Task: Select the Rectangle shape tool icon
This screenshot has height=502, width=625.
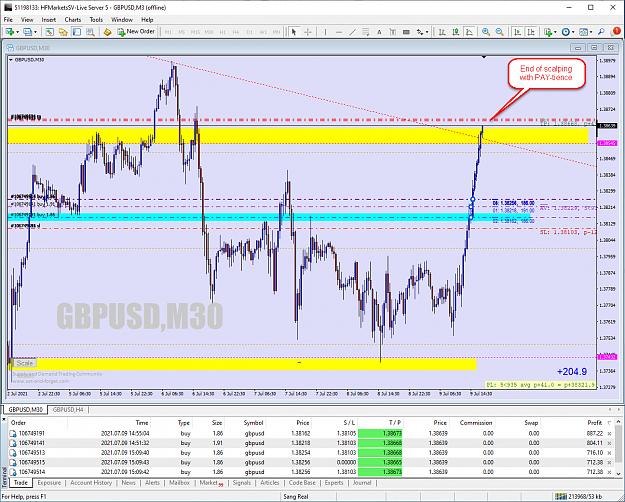Action: (x=406, y=32)
